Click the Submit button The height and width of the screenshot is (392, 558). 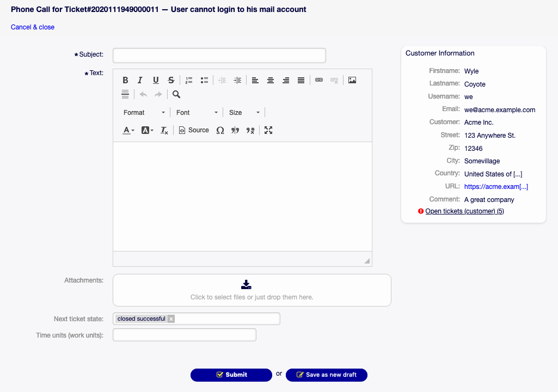[231, 375]
